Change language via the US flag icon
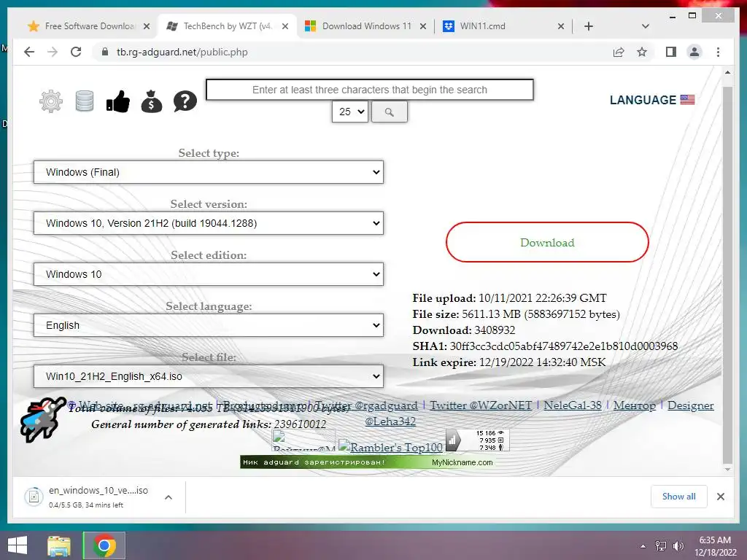The height and width of the screenshot is (560, 747). [687, 99]
